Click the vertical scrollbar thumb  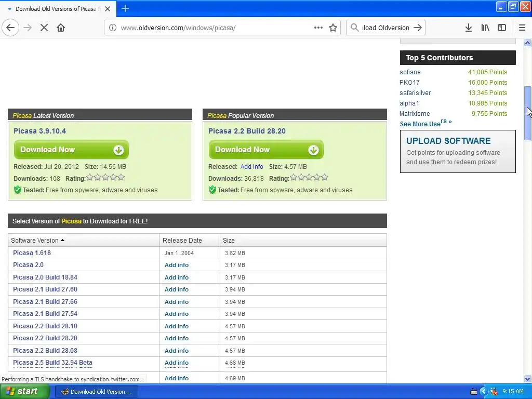(527, 113)
